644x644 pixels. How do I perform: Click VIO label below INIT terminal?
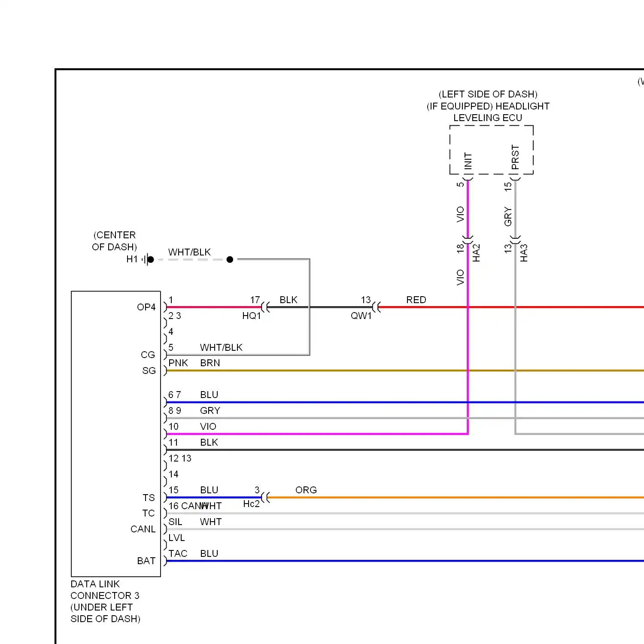pos(460,214)
